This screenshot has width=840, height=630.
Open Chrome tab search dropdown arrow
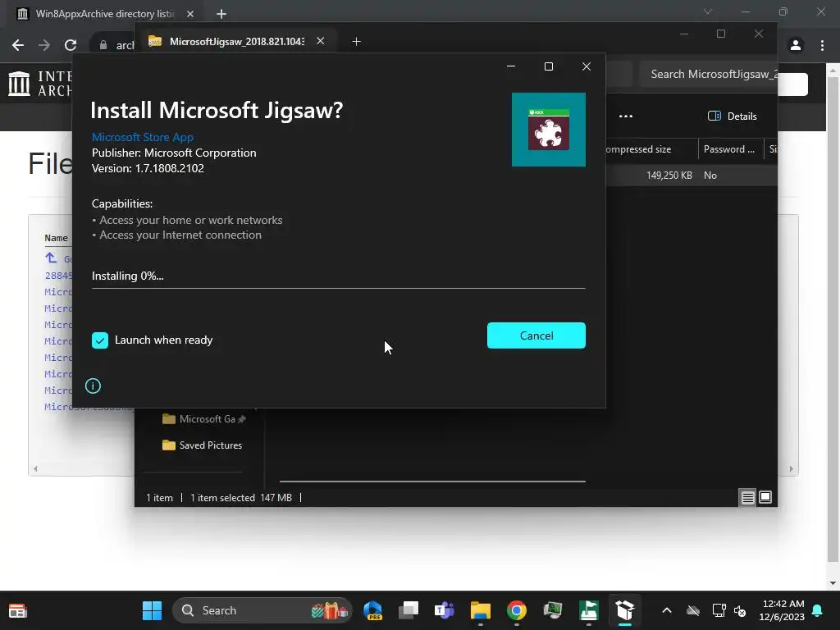coord(708,11)
